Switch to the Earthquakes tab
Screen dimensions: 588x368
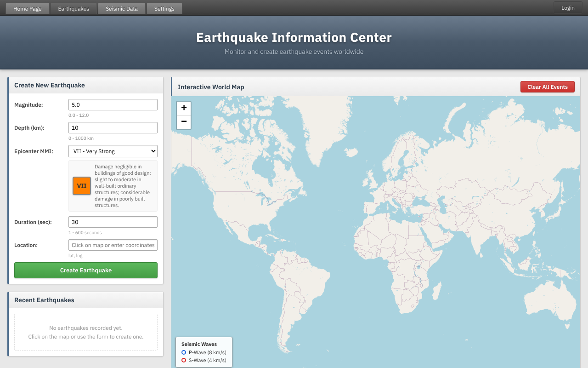coord(73,8)
